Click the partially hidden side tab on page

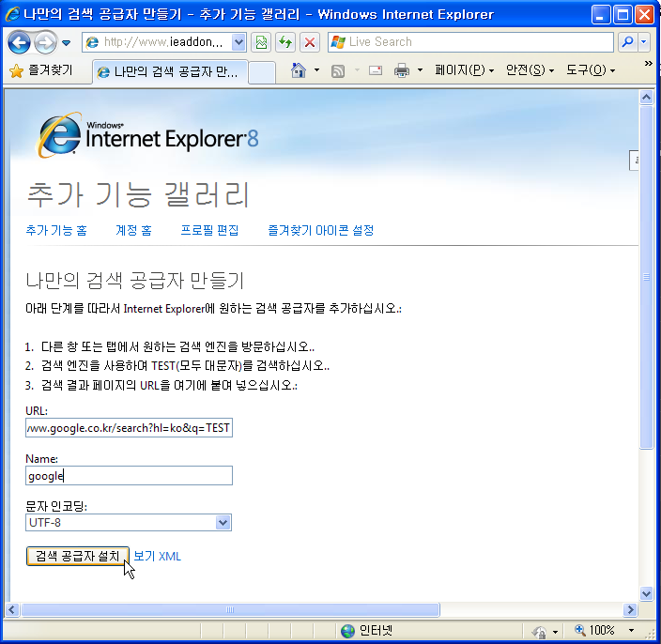[x=634, y=161]
